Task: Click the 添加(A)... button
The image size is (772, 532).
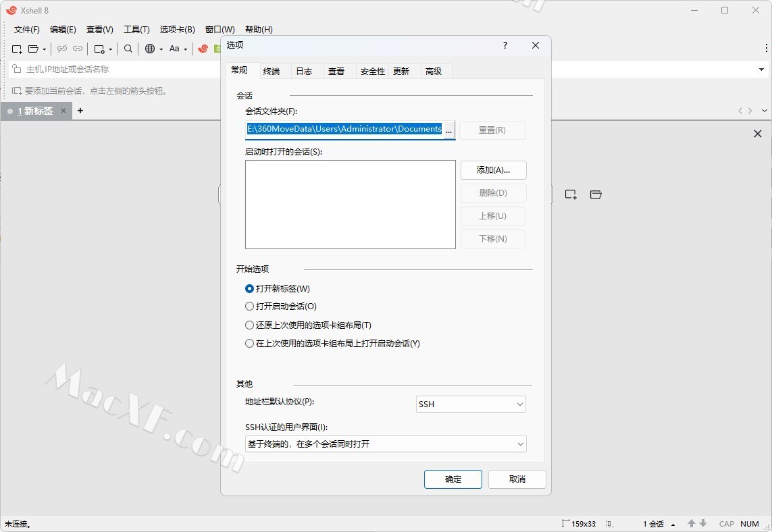Action: 493,170
